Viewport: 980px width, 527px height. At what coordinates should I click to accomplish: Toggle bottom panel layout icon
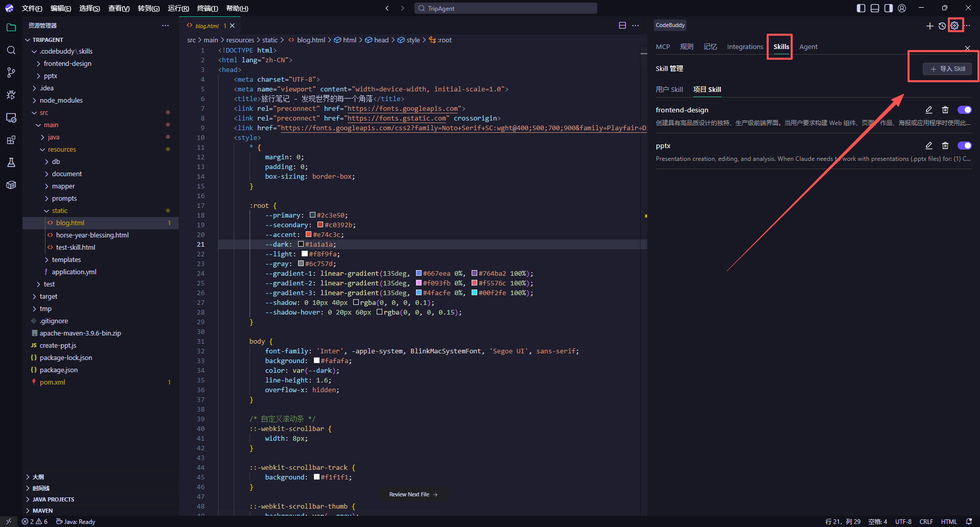tap(875, 8)
